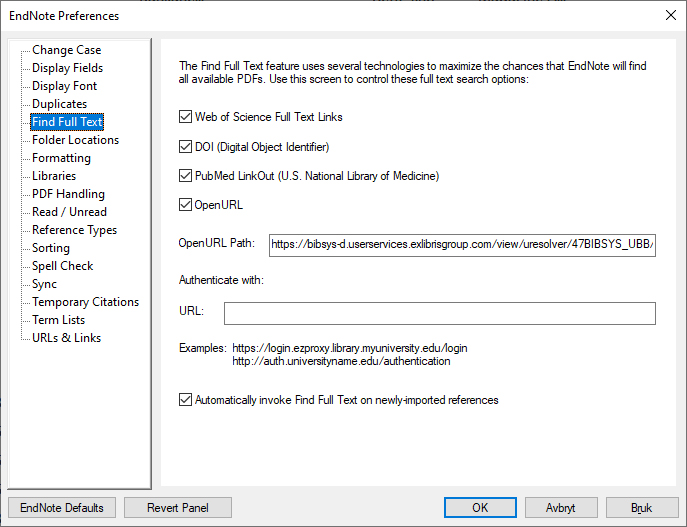Apply changes with Bruk button
This screenshot has width=687, height=527.
click(642, 508)
